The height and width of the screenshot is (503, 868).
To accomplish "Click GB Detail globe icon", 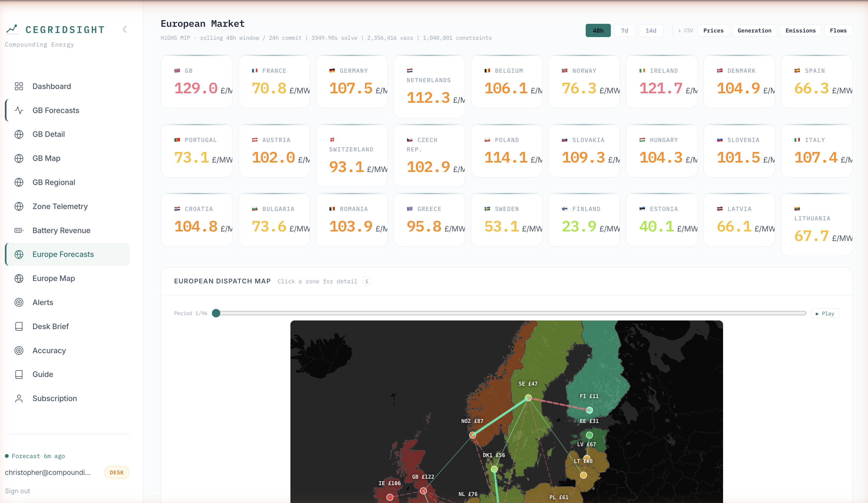I will pos(19,134).
